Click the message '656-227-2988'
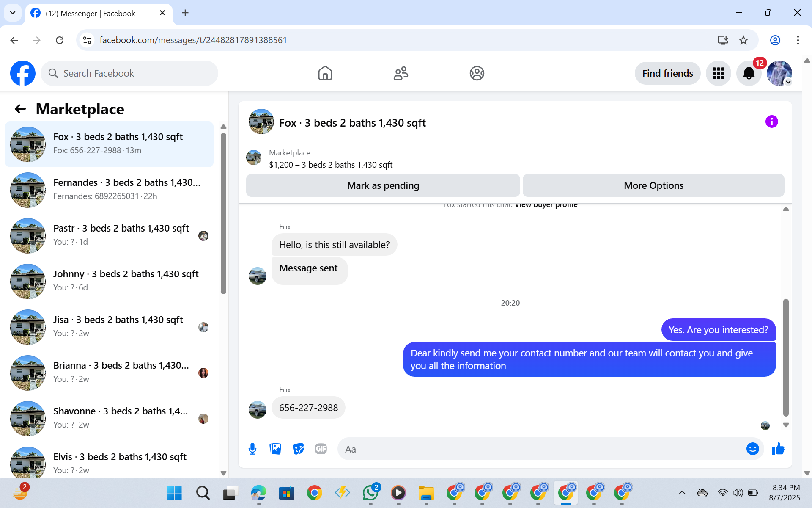 tap(308, 408)
